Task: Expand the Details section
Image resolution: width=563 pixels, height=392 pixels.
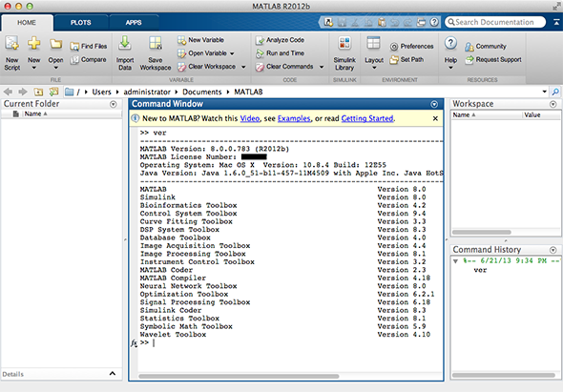Action: click(x=113, y=373)
